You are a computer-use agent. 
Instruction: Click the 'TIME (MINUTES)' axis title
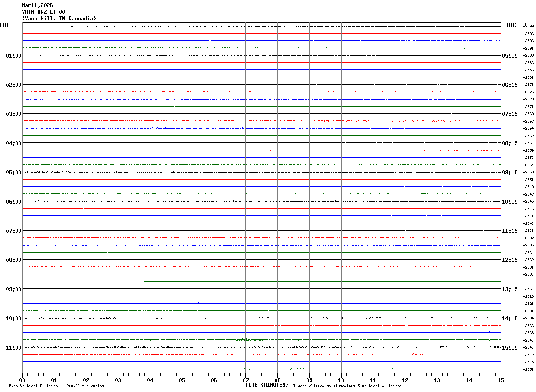coord(267,385)
